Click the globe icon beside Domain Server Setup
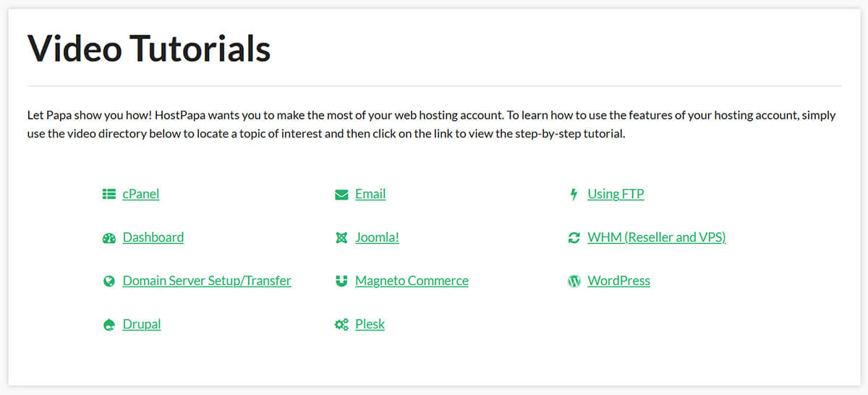The height and width of the screenshot is (395, 868). (x=109, y=281)
